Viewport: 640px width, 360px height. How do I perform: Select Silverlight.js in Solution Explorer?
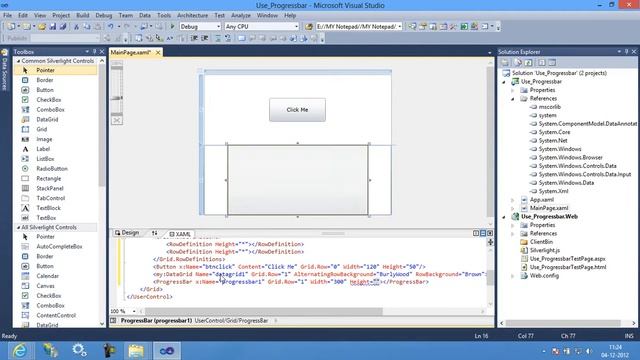click(x=545, y=250)
